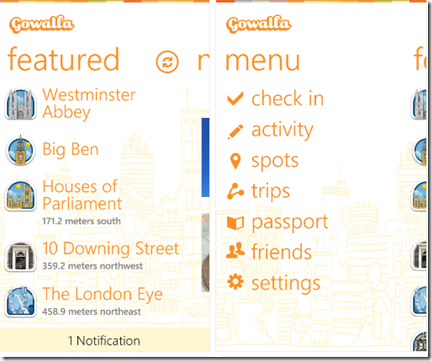
Task: Click the checkmark icon beside check in
Action: tap(235, 99)
